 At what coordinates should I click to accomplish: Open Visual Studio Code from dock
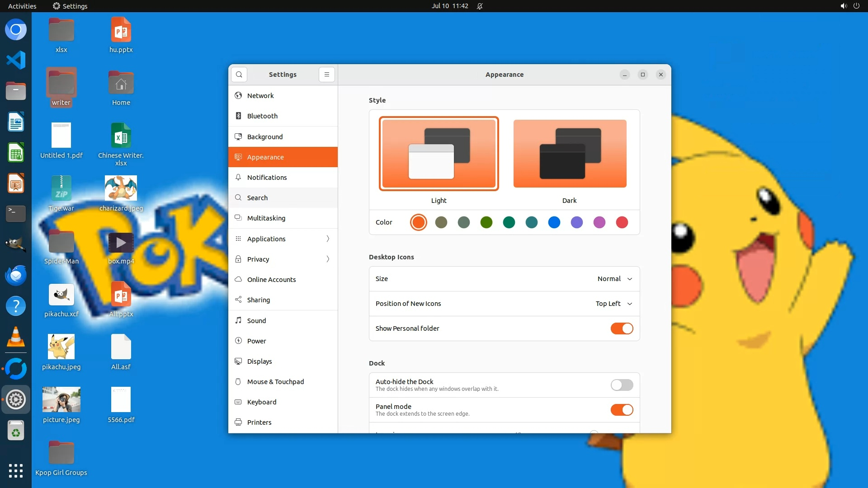16,60
